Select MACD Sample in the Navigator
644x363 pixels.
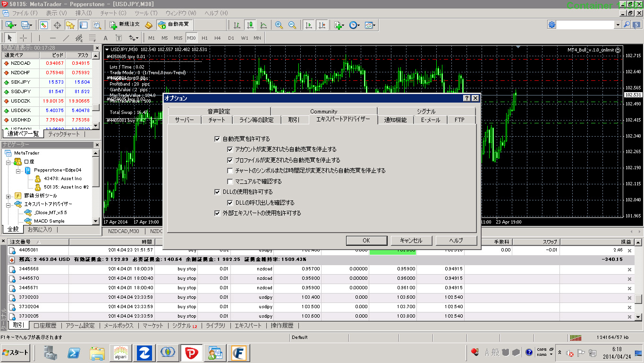tap(50, 221)
